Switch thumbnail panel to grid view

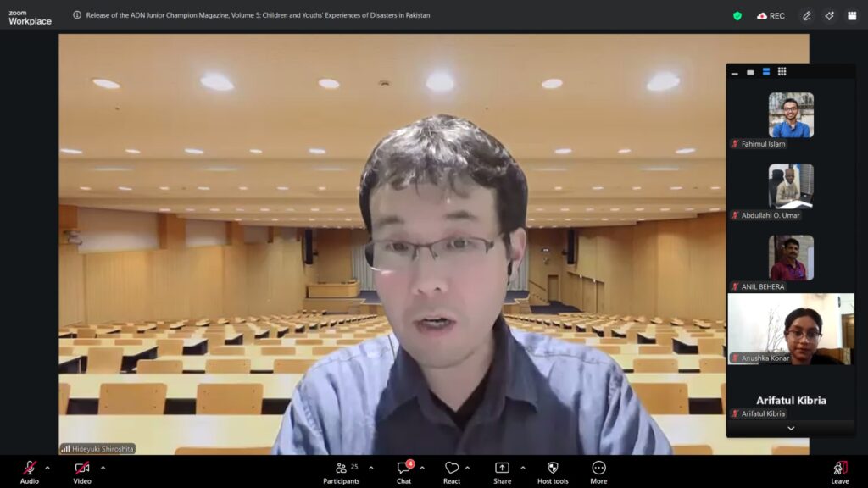click(x=782, y=72)
